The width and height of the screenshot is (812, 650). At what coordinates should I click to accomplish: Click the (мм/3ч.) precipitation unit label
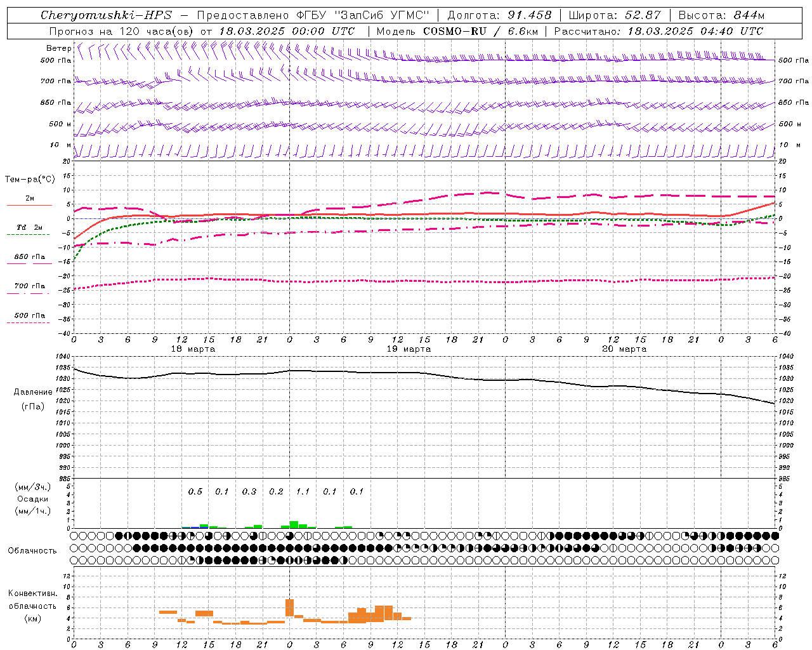(x=33, y=487)
